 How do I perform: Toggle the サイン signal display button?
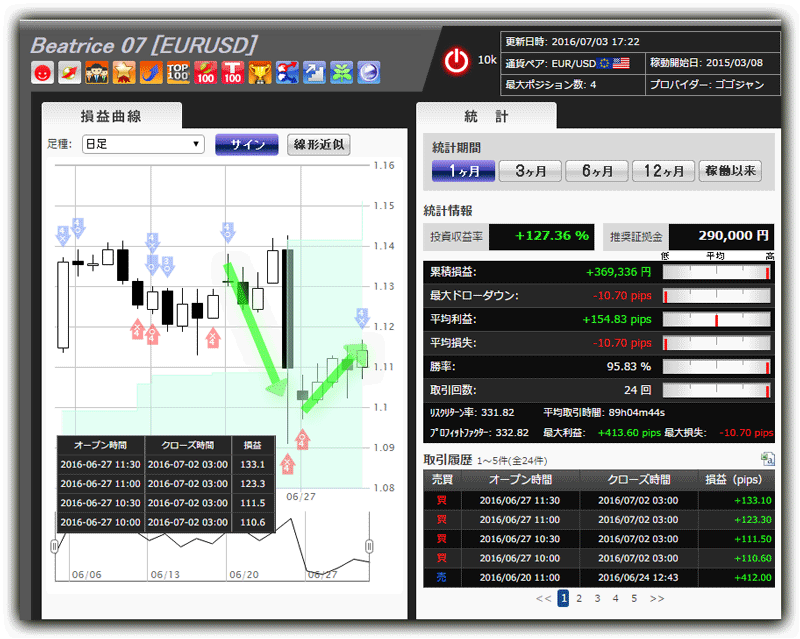pos(246,144)
